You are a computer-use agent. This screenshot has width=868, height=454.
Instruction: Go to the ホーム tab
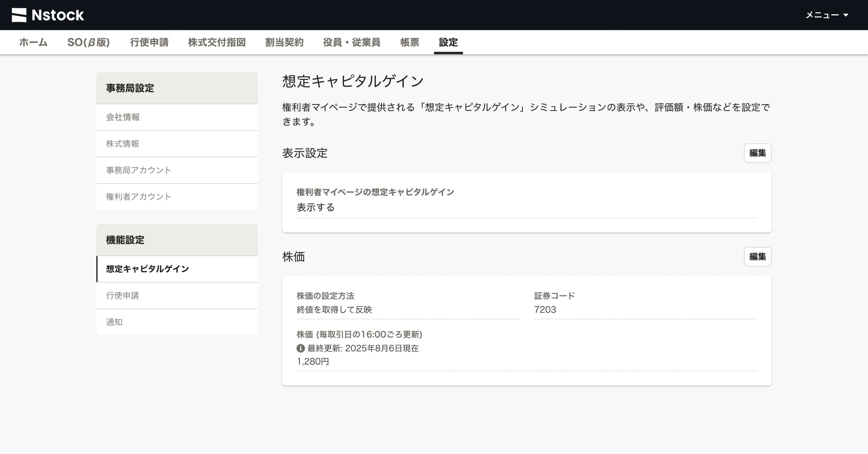pos(33,42)
